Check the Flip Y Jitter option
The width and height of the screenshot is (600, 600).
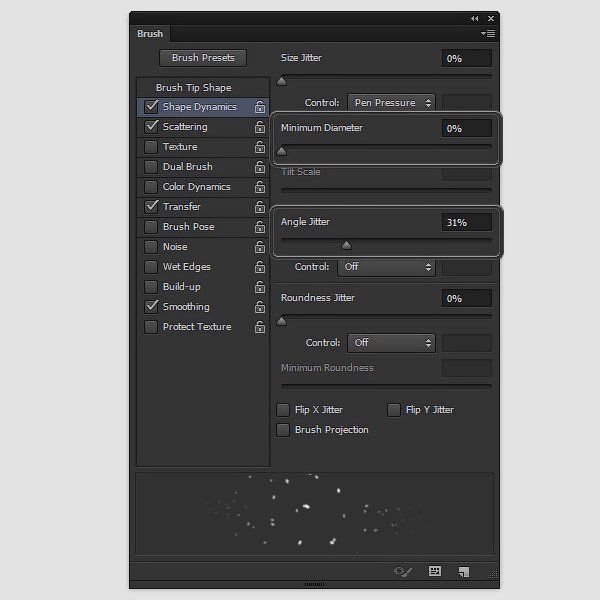tap(394, 410)
